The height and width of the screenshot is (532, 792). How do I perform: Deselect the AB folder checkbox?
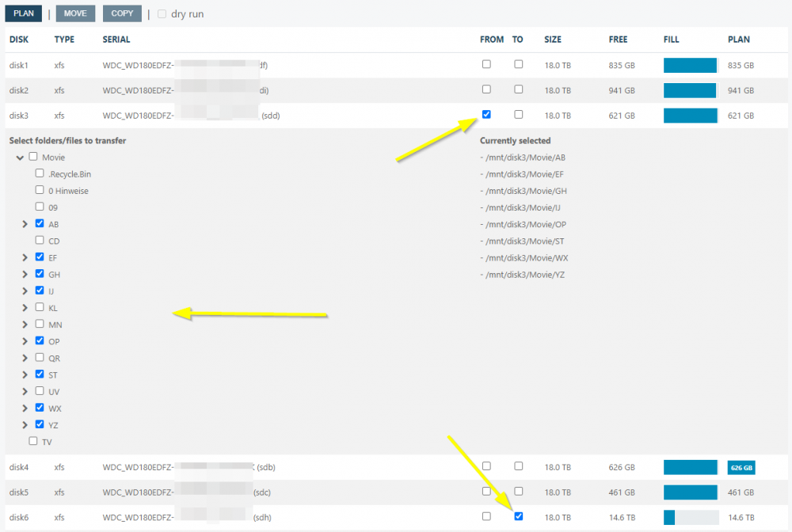[40, 223]
